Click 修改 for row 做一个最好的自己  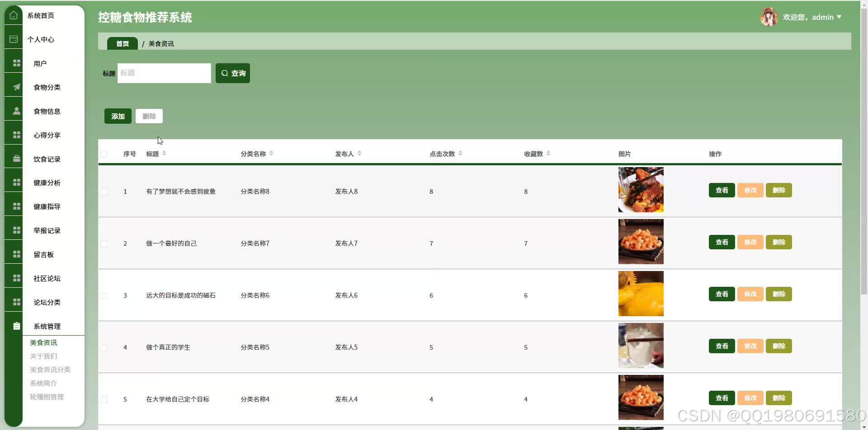750,242
